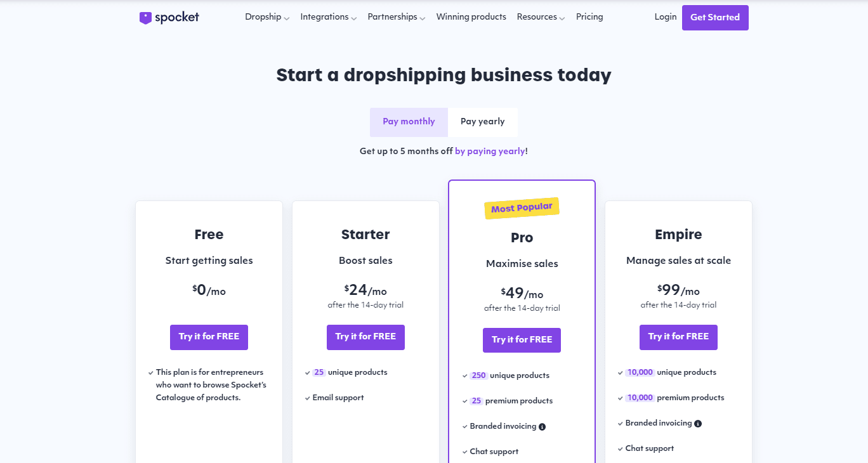Expand the Partnerships dropdown
The width and height of the screenshot is (868, 463).
pos(396,17)
